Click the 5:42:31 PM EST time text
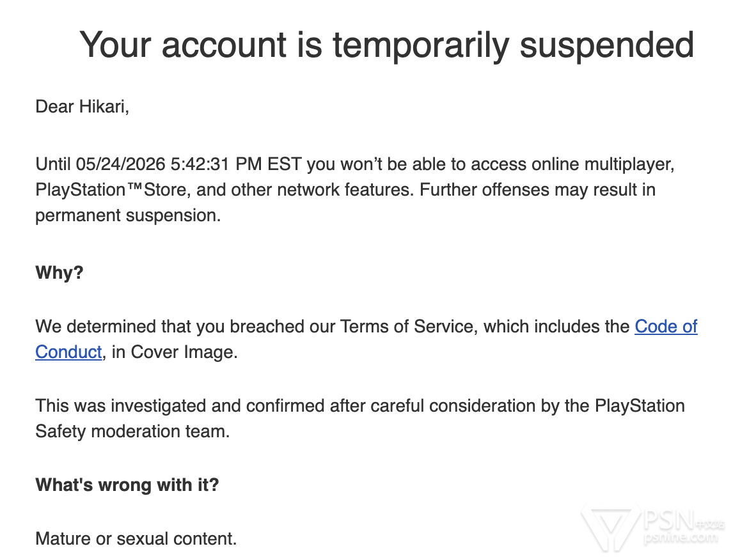The width and height of the screenshot is (733, 560). click(235, 164)
